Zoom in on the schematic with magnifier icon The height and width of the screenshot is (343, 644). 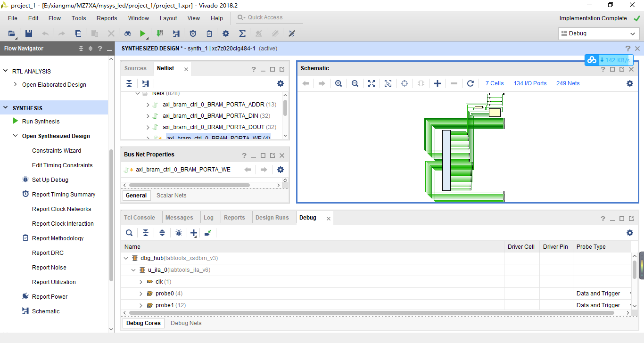339,83
